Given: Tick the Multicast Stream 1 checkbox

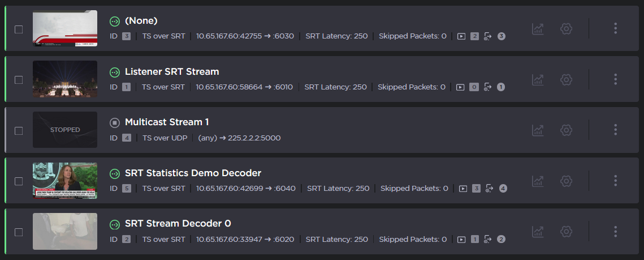Looking at the screenshot, I should click(x=19, y=131).
